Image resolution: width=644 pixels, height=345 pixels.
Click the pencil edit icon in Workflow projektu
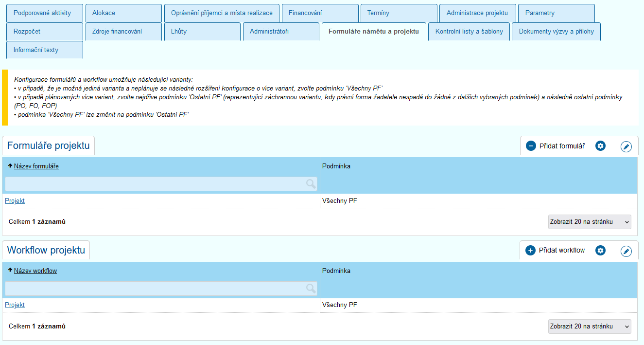626,251
